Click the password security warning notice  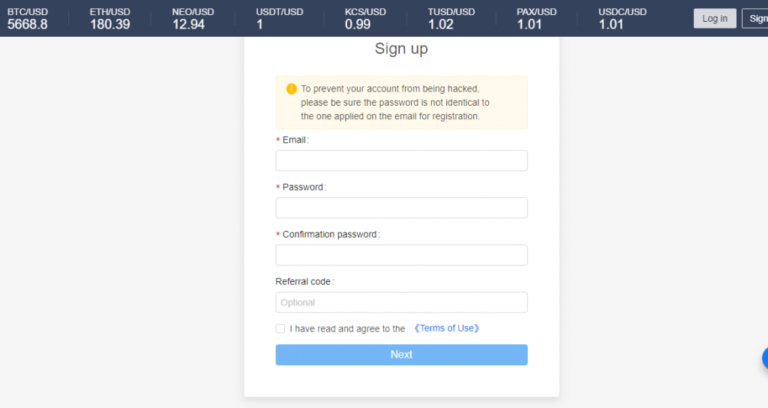(402, 102)
